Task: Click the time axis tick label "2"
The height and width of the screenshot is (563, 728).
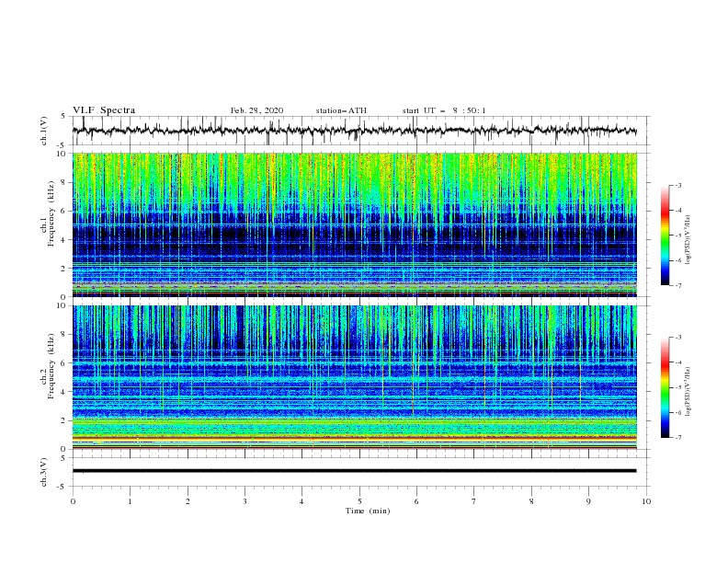Action: (188, 501)
